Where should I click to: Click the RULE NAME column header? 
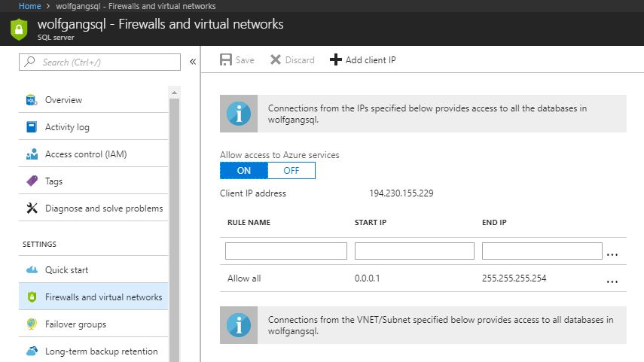tap(249, 223)
